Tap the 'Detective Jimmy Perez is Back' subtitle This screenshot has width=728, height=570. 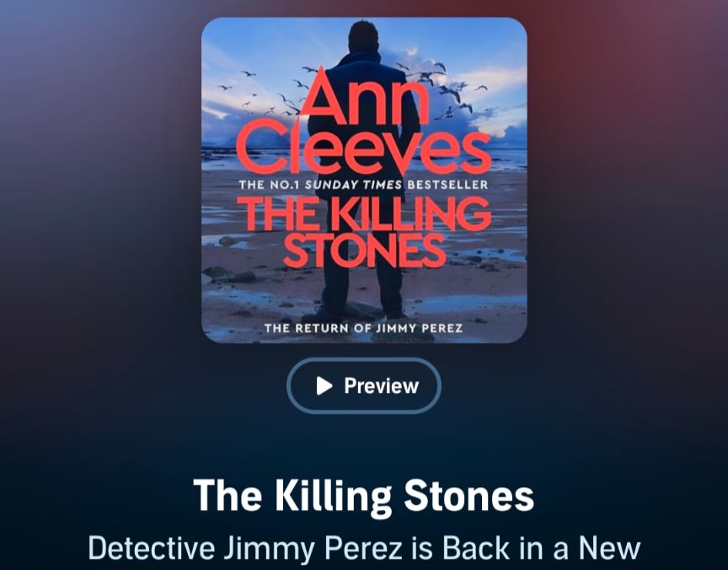365,548
